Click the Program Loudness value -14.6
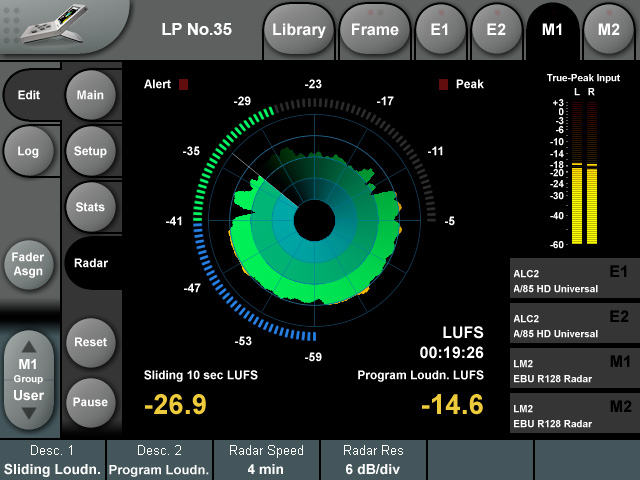Viewport: 640px width, 480px height. click(452, 404)
